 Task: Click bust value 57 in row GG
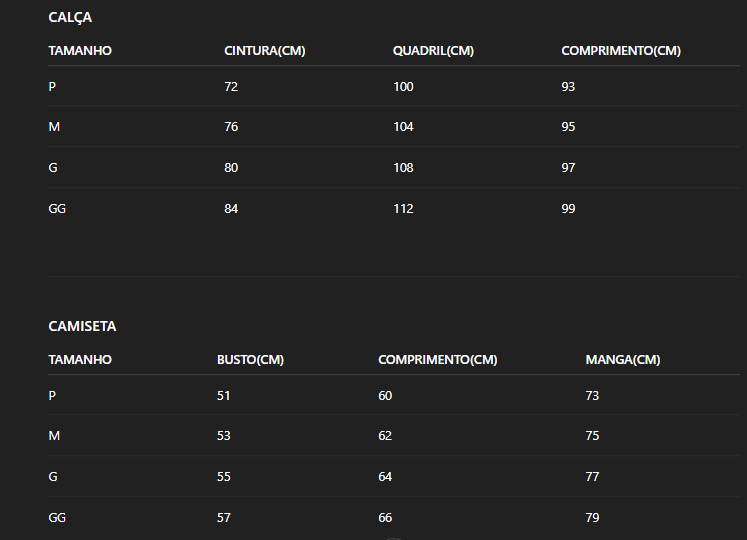point(223,518)
